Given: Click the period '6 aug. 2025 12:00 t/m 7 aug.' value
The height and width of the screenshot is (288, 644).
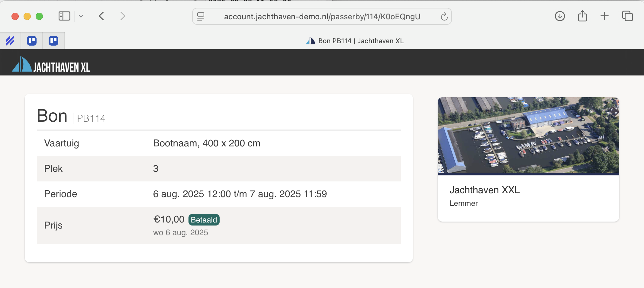Looking at the screenshot, I should point(240,194).
